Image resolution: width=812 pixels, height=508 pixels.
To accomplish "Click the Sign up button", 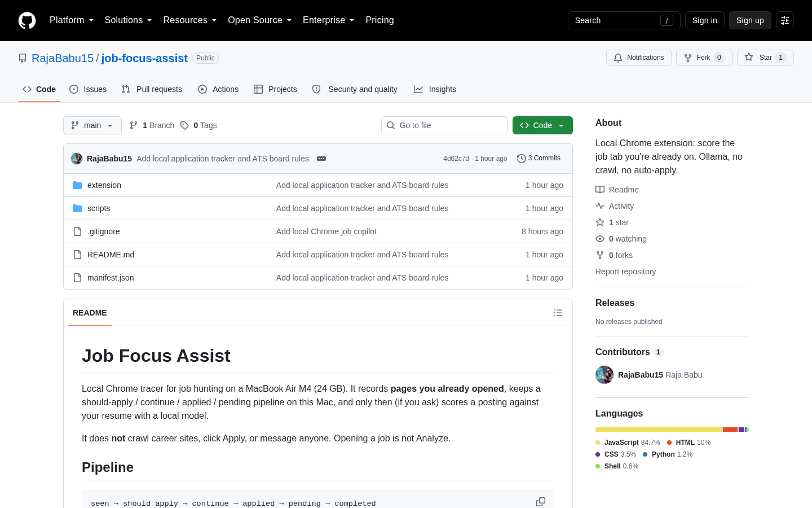I will pyautogui.click(x=750, y=20).
